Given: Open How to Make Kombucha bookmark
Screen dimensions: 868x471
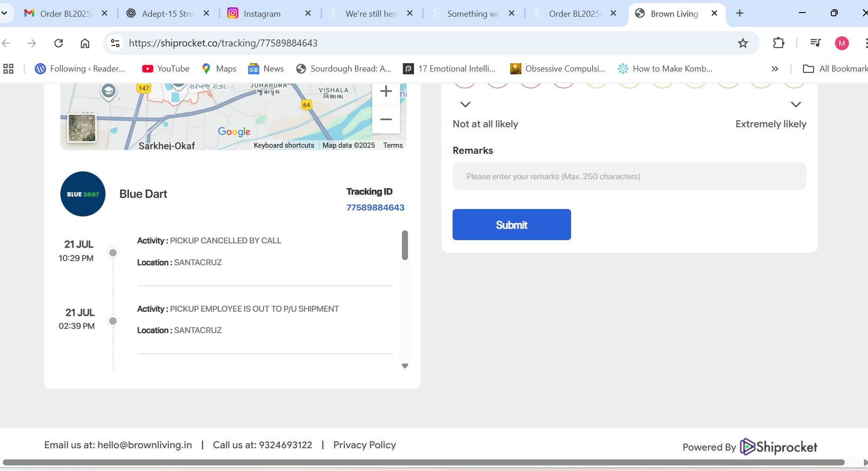Looking at the screenshot, I should click(x=665, y=69).
